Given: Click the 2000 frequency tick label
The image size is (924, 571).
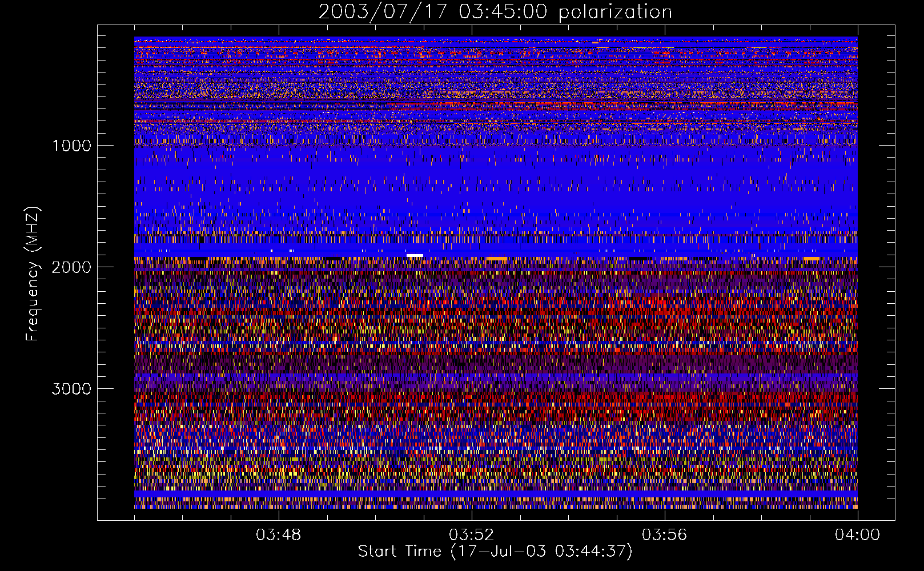Looking at the screenshot, I should tap(71, 267).
